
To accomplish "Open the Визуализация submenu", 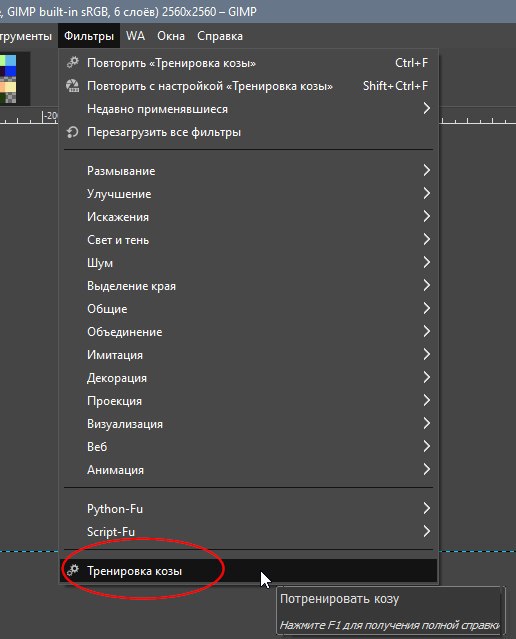I will pos(249,424).
